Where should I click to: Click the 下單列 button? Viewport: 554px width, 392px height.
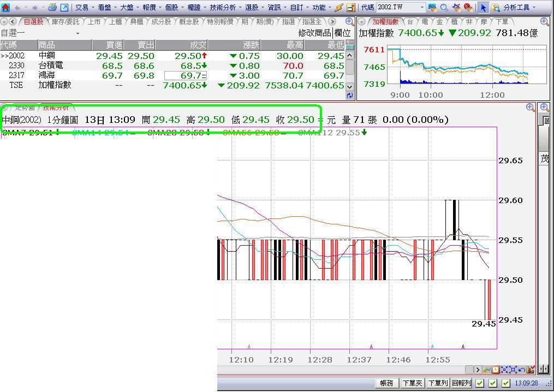tap(438, 383)
